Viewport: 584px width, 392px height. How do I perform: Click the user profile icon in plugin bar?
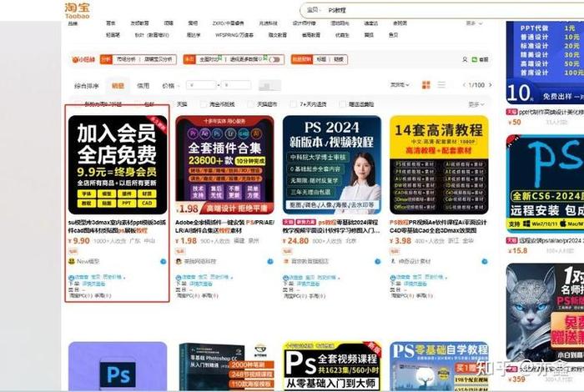click(465, 59)
